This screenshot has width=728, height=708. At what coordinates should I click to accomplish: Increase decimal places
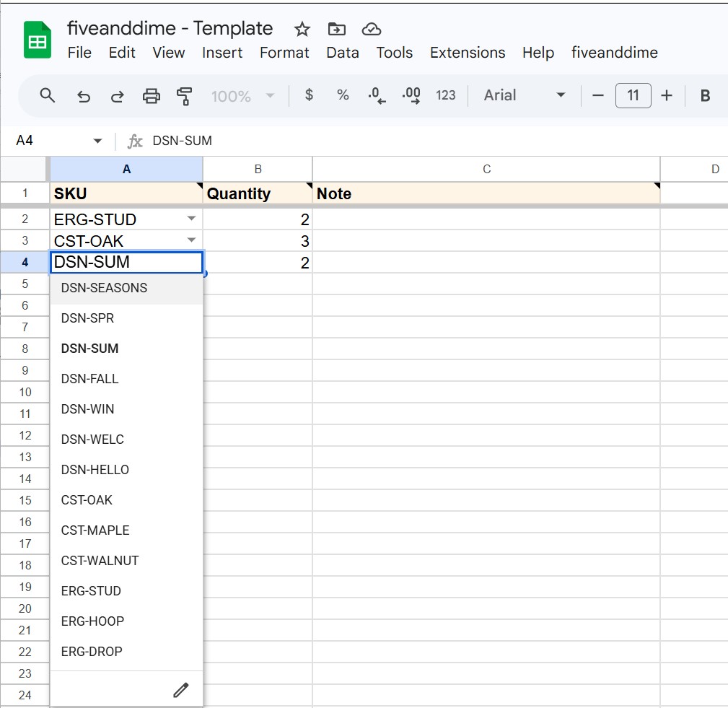click(411, 96)
